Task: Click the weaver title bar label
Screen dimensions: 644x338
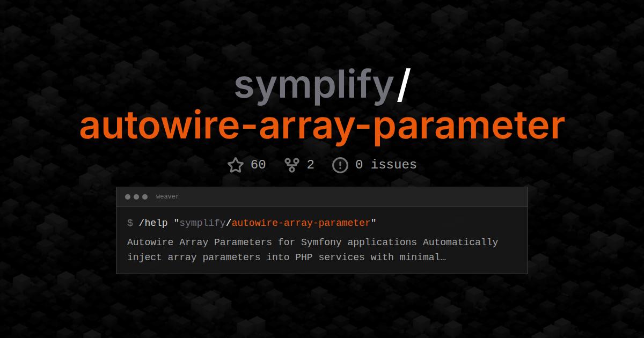Action: pyautogui.click(x=167, y=196)
